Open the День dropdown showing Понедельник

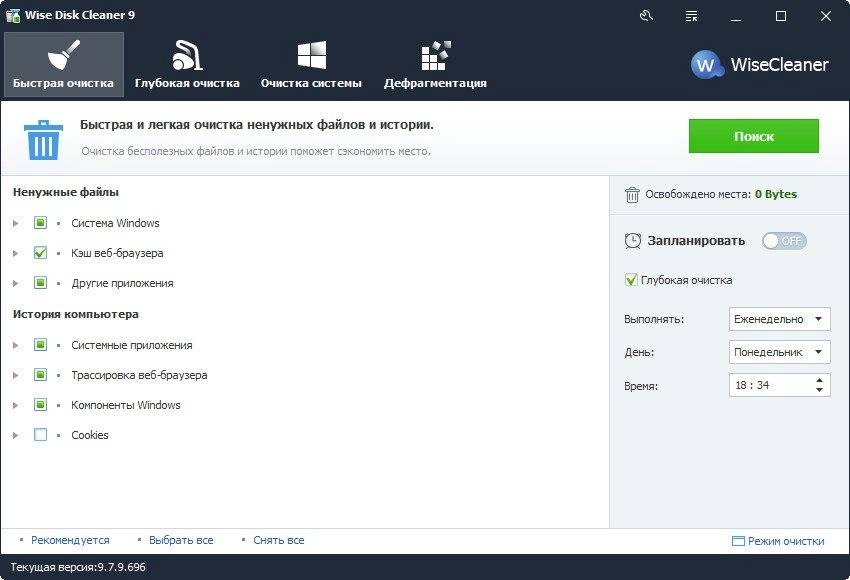(780, 352)
